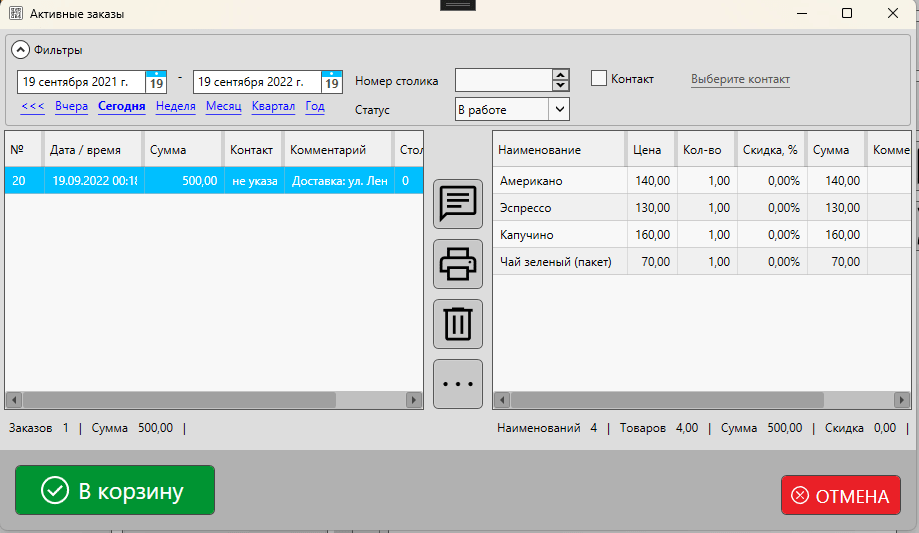Click the comment message icon button

458,204
